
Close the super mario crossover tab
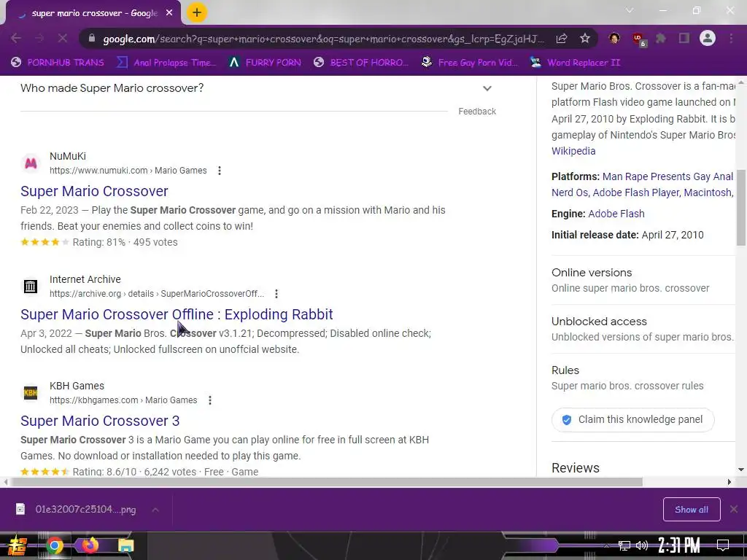(169, 13)
